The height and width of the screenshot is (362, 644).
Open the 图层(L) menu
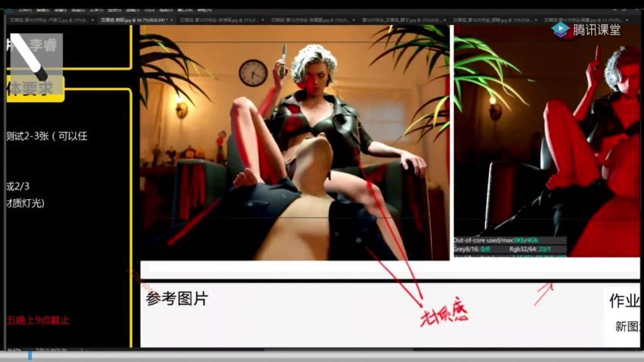click(x=77, y=10)
